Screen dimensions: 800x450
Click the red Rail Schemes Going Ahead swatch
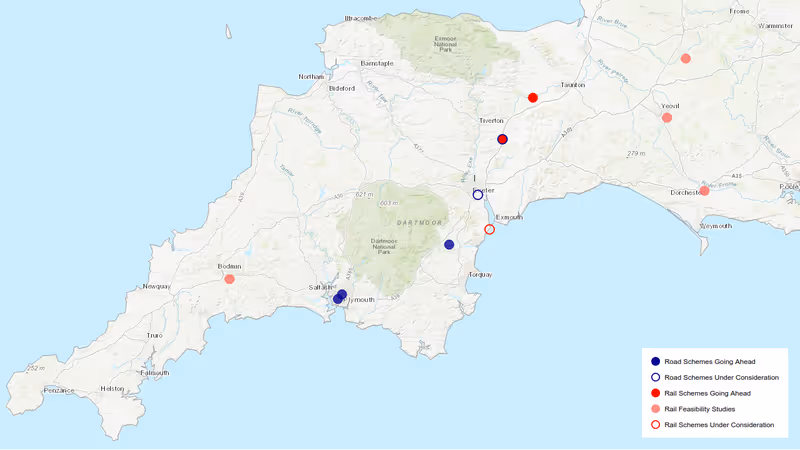click(656, 393)
